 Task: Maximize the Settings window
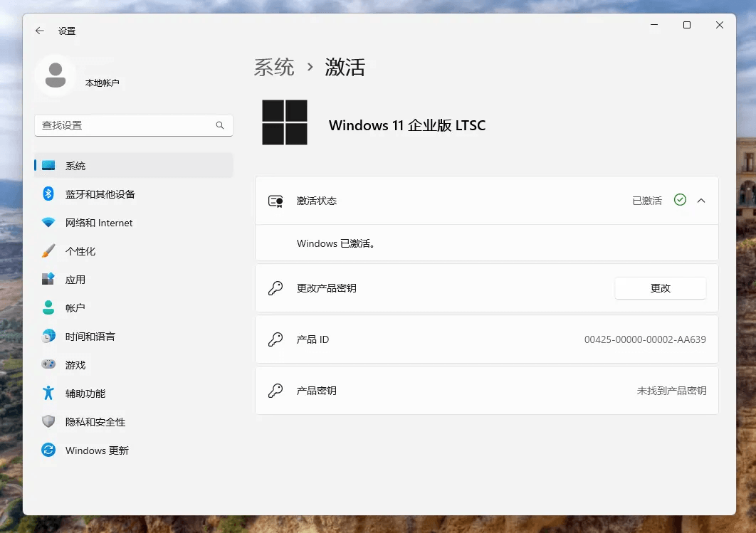pos(687,25)
